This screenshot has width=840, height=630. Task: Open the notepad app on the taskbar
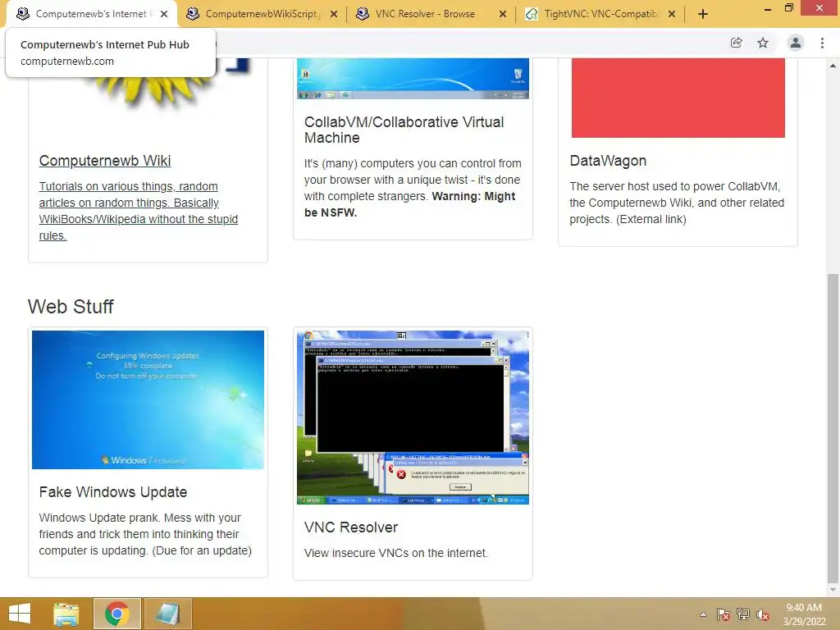point(167,614)
